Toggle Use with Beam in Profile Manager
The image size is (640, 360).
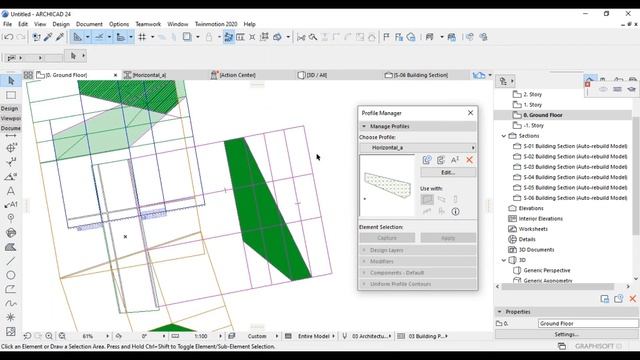point(442,199)
